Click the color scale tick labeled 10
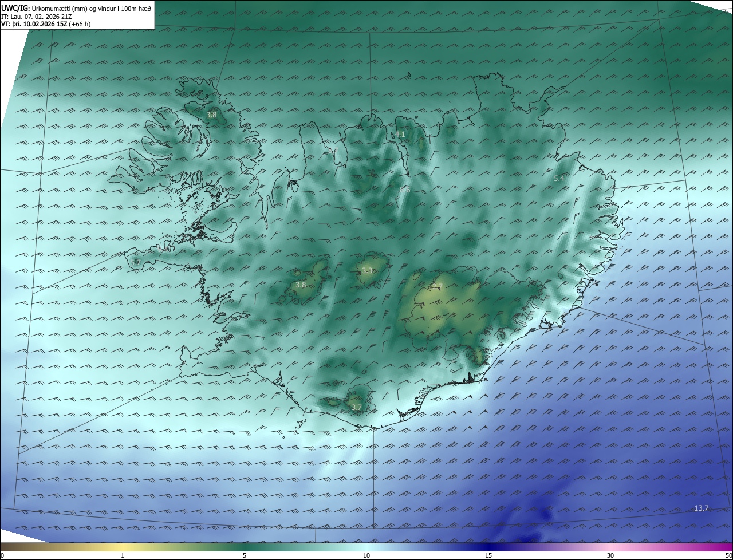Screen dimensions: 733x560 (x=366, y=555)
